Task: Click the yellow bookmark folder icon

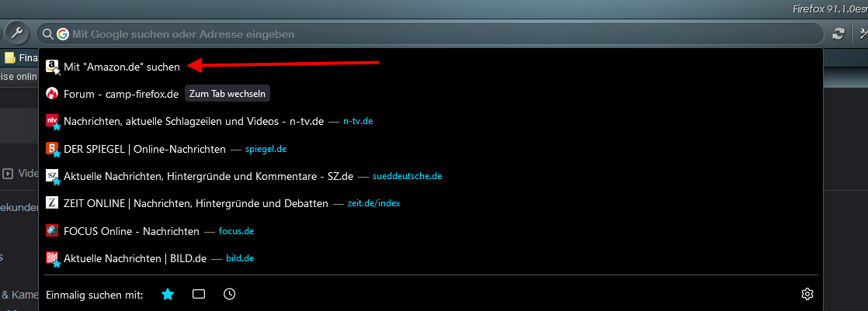Action: [x=9, y=57]
